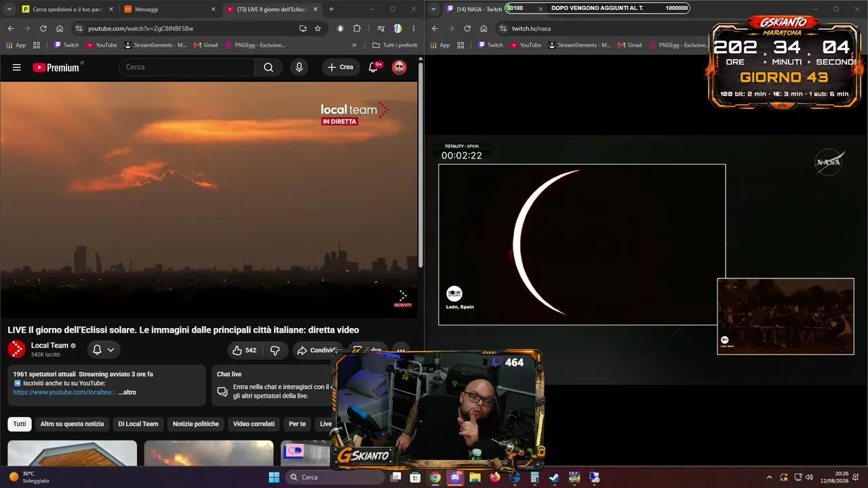Viewport: 868px width, 488px height.
Task: Bookmark the YouTube page with the star
Action: 317,28
